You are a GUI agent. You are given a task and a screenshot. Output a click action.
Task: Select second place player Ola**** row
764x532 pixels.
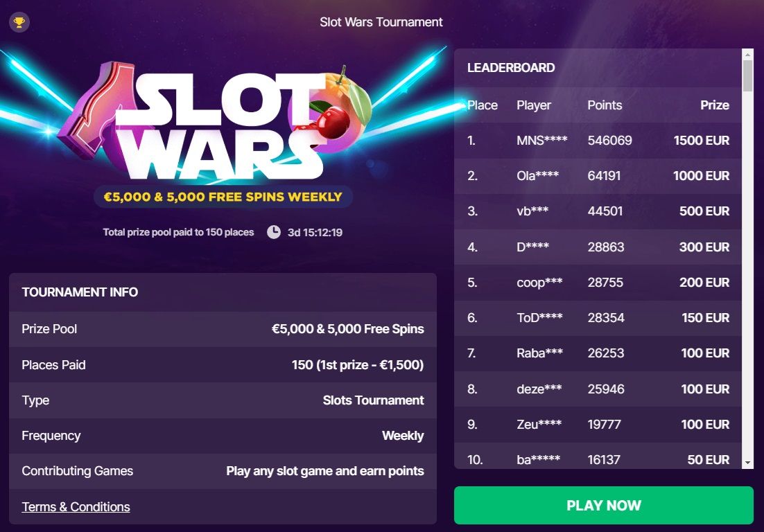coord(598,176)
